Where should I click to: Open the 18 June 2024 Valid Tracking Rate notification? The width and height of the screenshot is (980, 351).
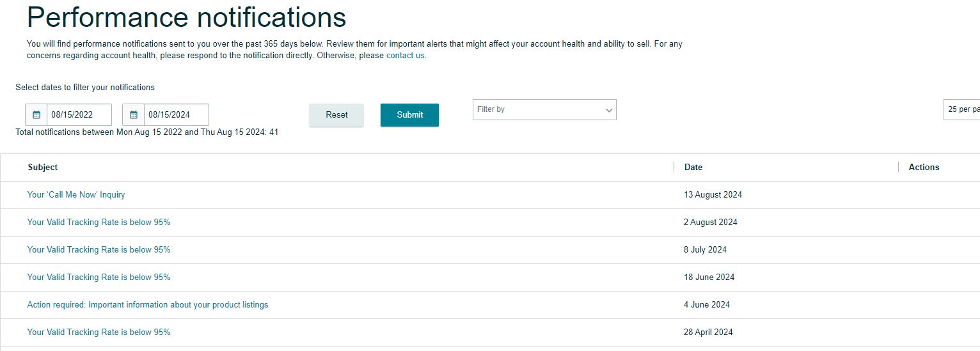[99, 277]
